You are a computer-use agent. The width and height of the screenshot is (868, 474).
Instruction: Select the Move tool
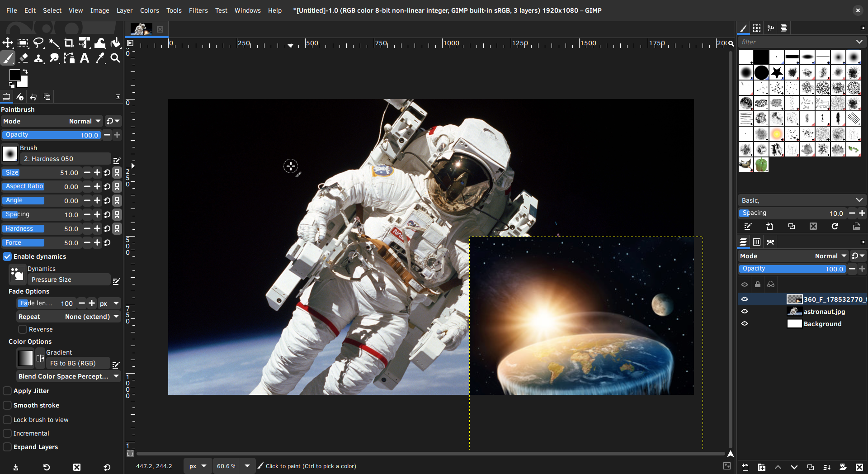tap(8, 43)
